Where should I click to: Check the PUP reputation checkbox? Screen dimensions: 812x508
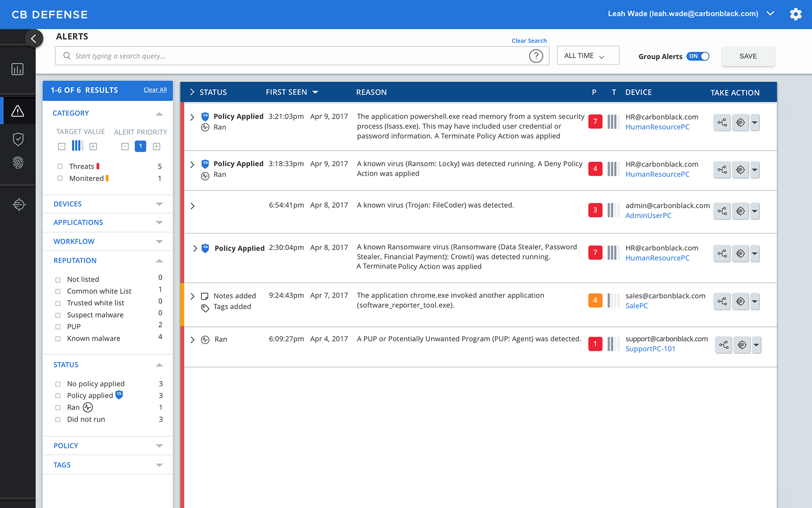click(x=58, y=327)
